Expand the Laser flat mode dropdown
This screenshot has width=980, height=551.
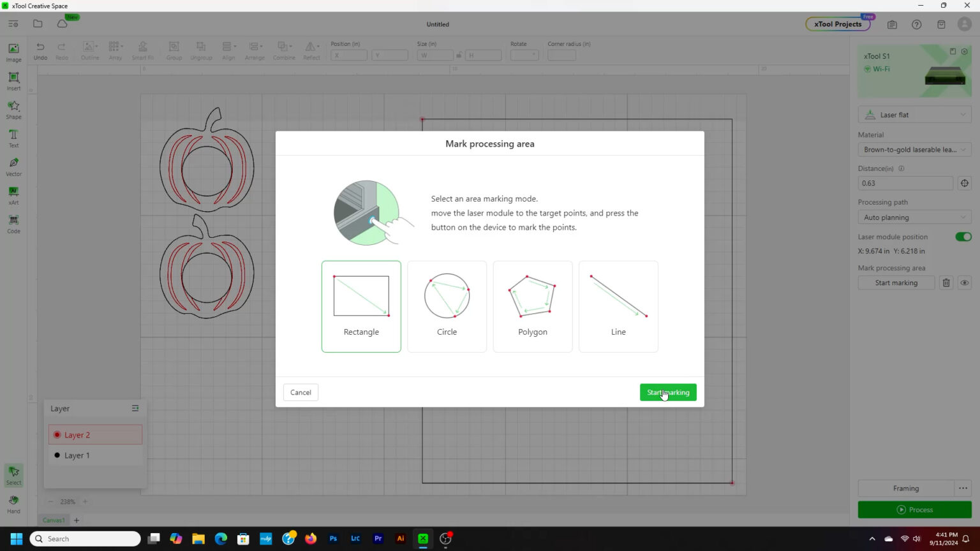914,115
